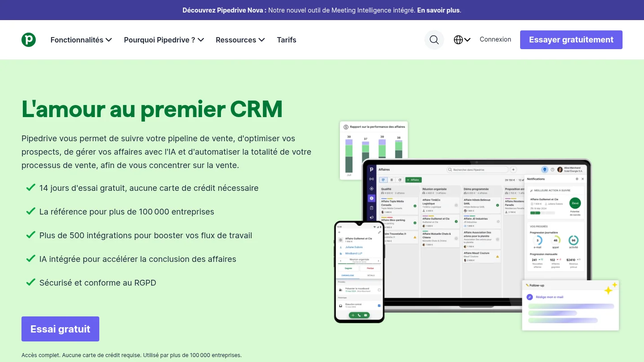Click the Accès complet footnote text
The image size is (644, 362).
pos(131,355)
